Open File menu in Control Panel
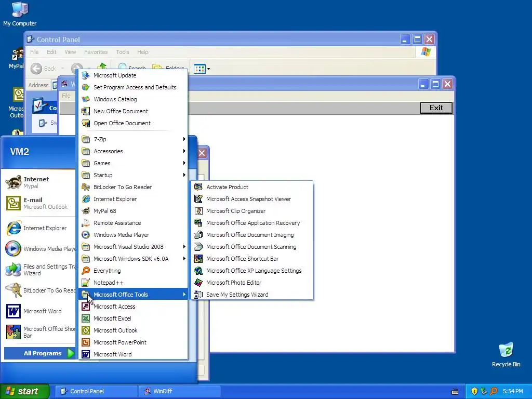The image size is (532, 399). [34, 52]
